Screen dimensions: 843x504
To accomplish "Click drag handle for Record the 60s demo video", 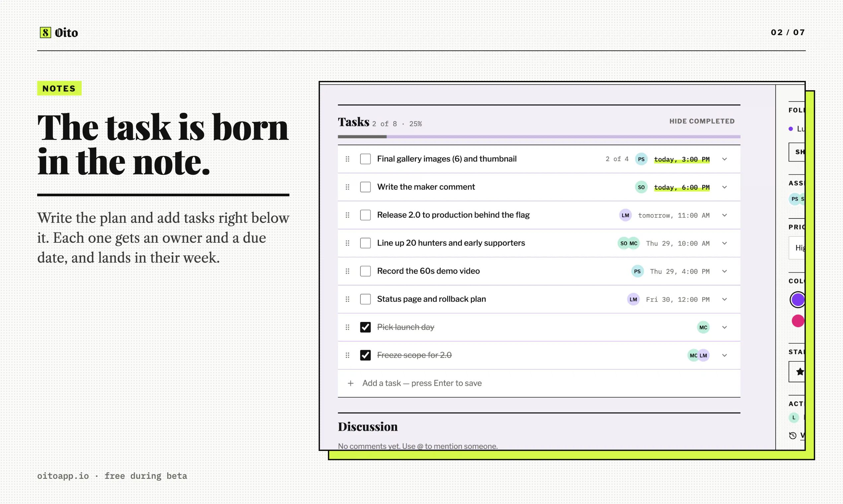I will [x=347, y=271].
